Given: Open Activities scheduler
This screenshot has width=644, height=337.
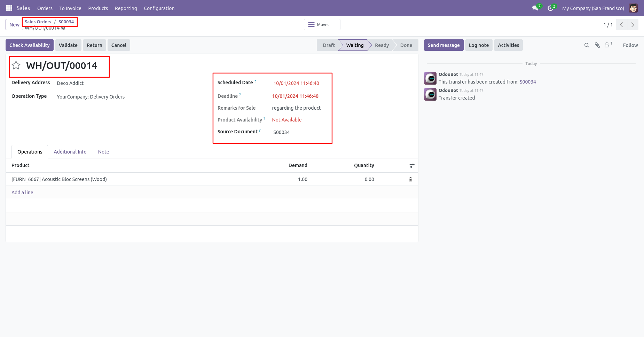Looking at the screenshot, I should 508,45.
